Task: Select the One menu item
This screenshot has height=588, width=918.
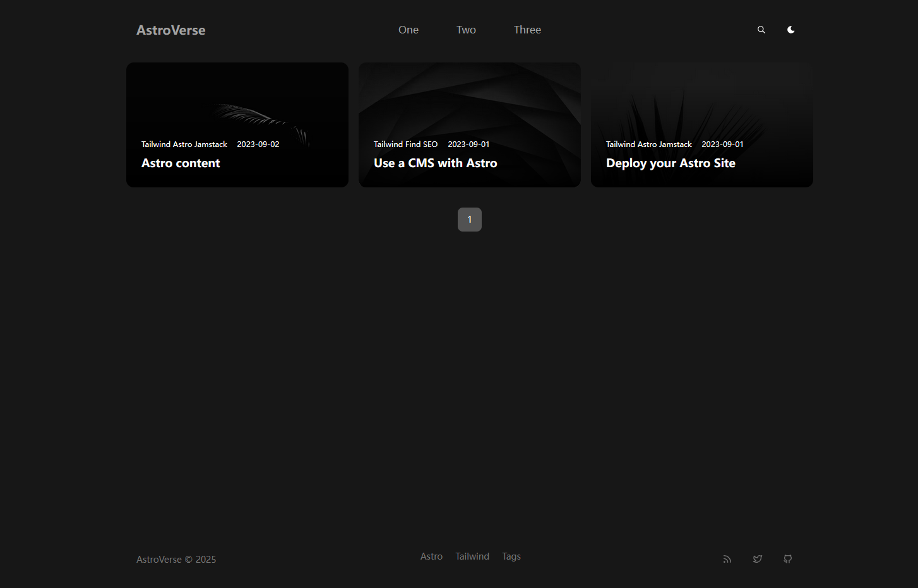Action: [x=408, y=30]
